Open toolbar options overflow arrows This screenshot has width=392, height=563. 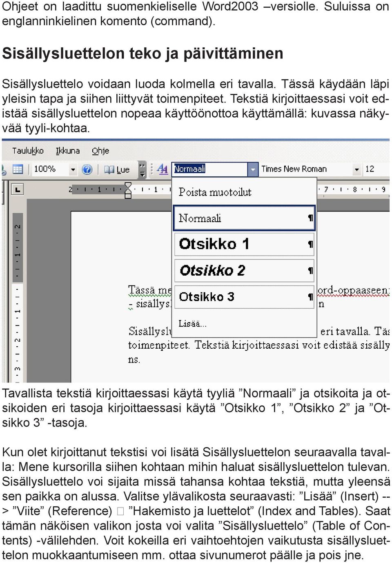coord(142,169)
